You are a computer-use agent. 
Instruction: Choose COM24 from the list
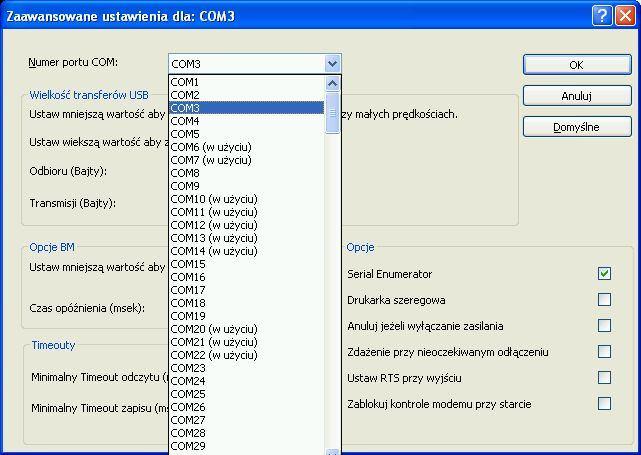[247, 381]
